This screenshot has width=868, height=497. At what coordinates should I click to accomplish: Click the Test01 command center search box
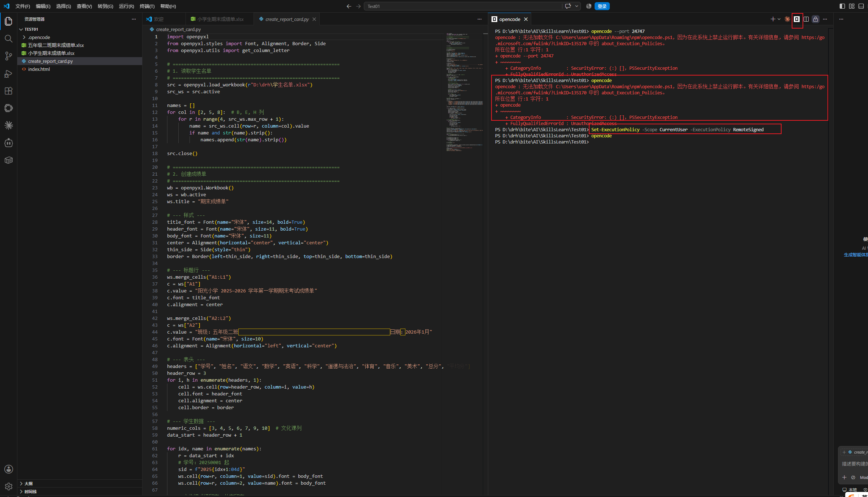(463, 6)
